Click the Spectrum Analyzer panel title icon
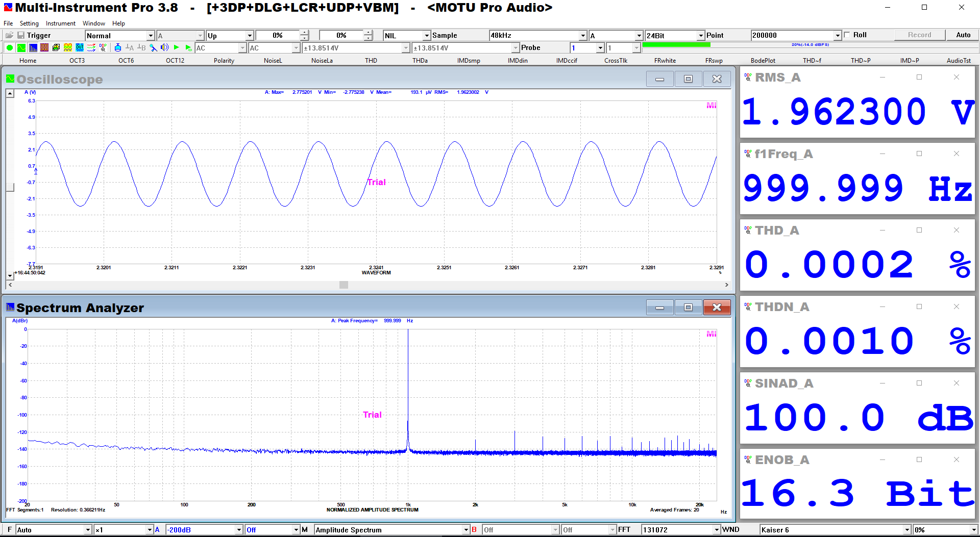The width and height of the screenshot is (980, 537). click(x=10, y=307)
